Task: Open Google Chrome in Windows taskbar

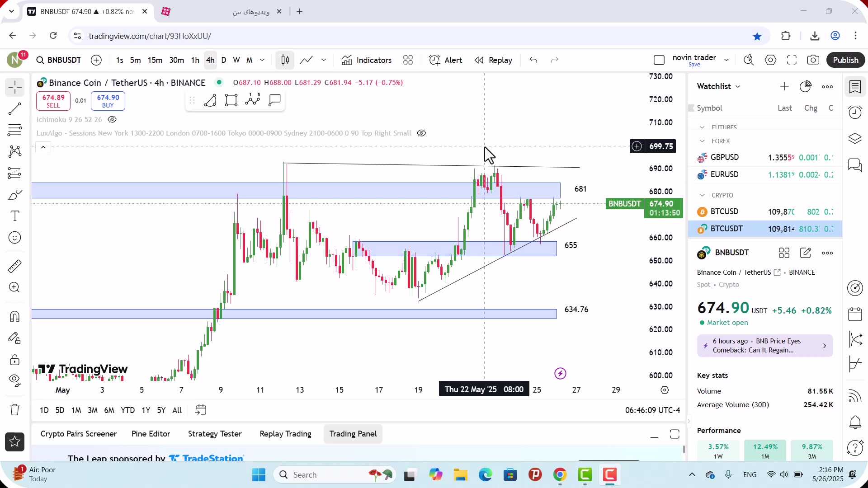Action: click(x=560, y=475)
